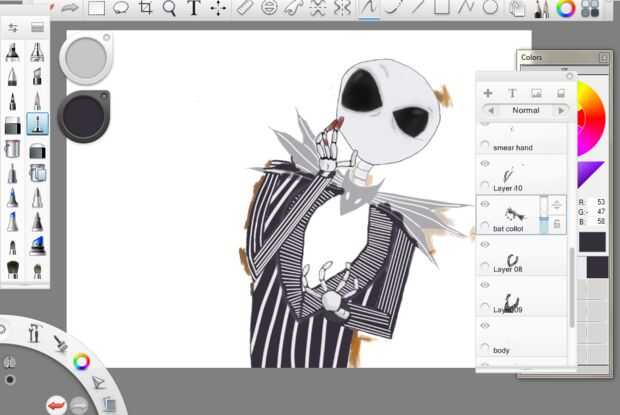The image size is (620, 415).
Task: Select the body layer row
Action: coord(522,337)
